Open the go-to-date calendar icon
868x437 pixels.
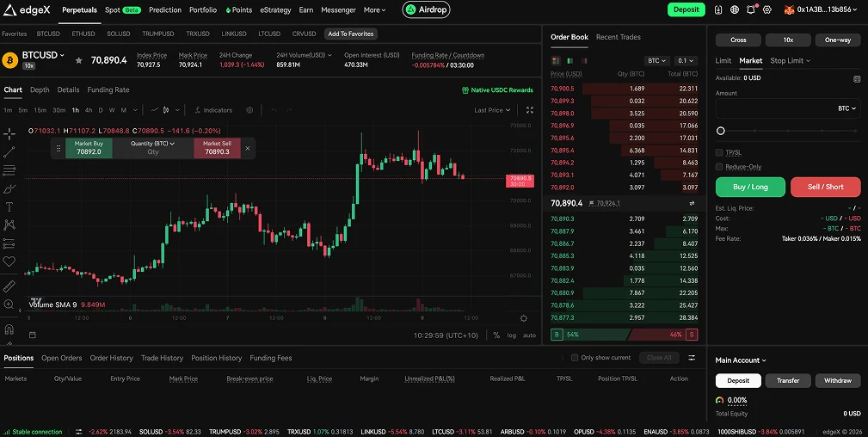coord(32,335)
